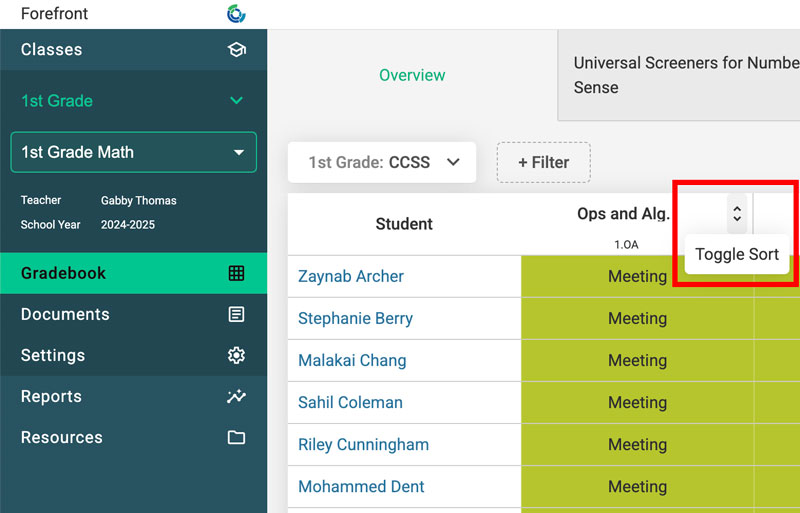The image size is (800, 513).
Task: Collapse the 1st Grade section chevron
Action: 236,101
